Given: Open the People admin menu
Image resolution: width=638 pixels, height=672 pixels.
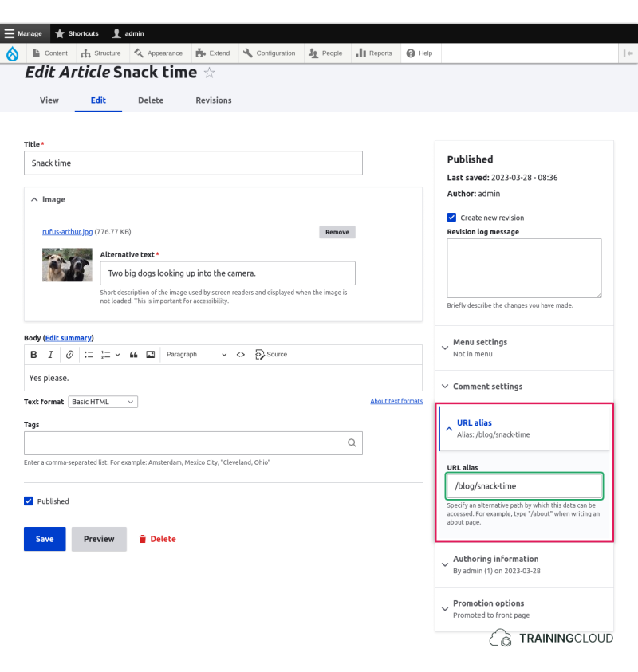Looking at the screenshot, I should click(x=326, y=53).
